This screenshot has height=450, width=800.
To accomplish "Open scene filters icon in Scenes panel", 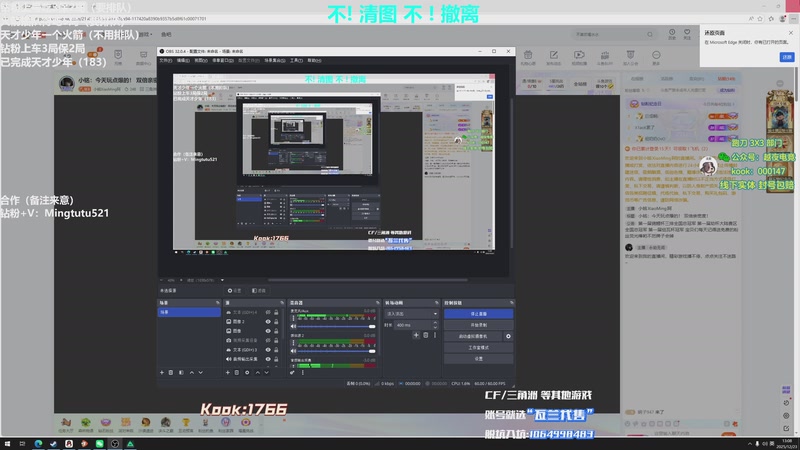I will (181, 372).
